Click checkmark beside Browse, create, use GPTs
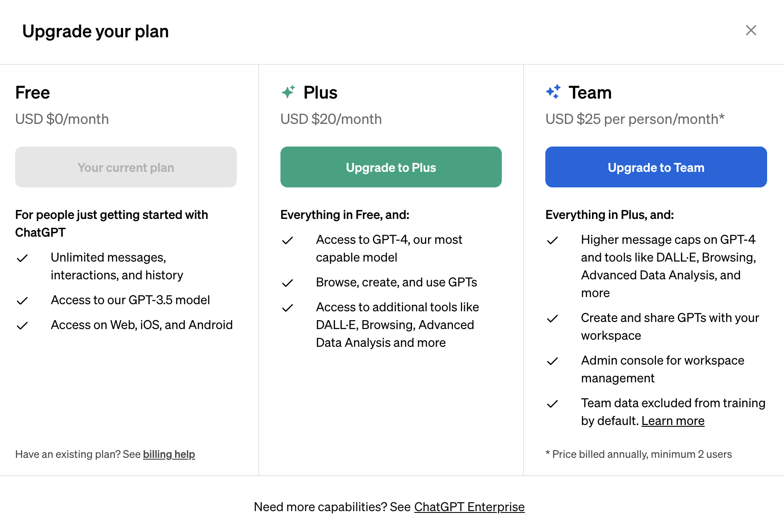Image resolution: width=784 pixels, height=532 pixels. [288, 283]
